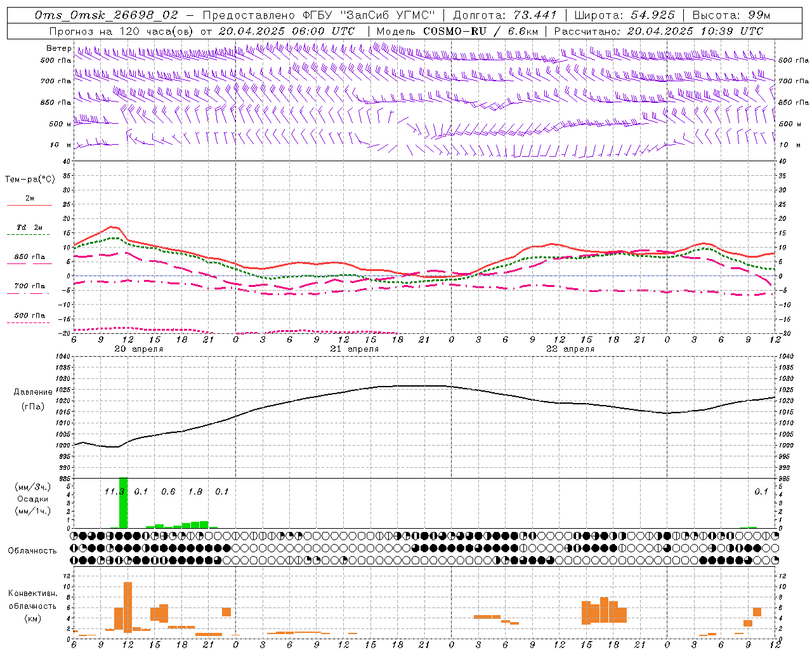Select the latitude value Широта: 54.925
812x650 pixels.
(x=625, y=15)
